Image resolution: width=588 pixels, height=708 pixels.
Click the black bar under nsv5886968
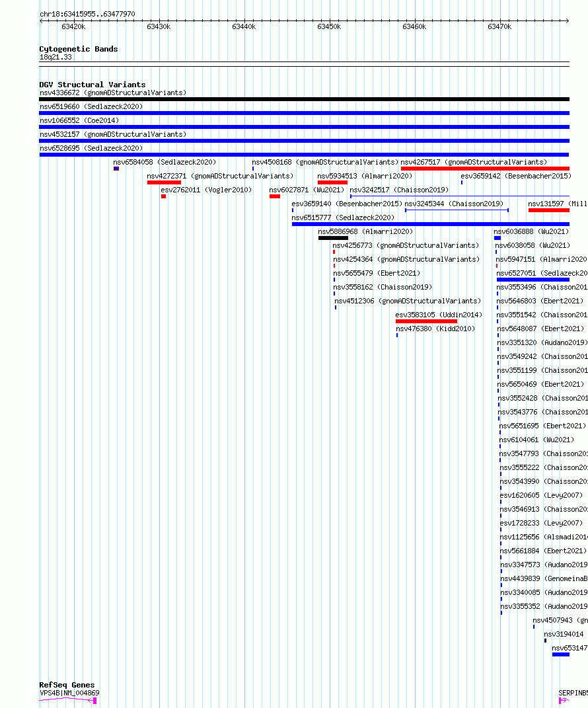(x=333, y=238)
